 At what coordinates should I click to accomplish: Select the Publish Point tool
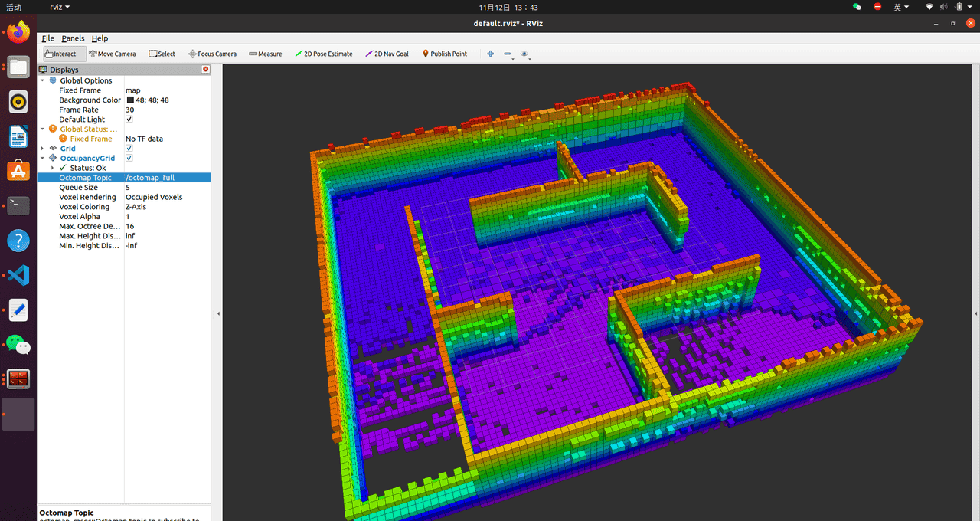point(444,54)
